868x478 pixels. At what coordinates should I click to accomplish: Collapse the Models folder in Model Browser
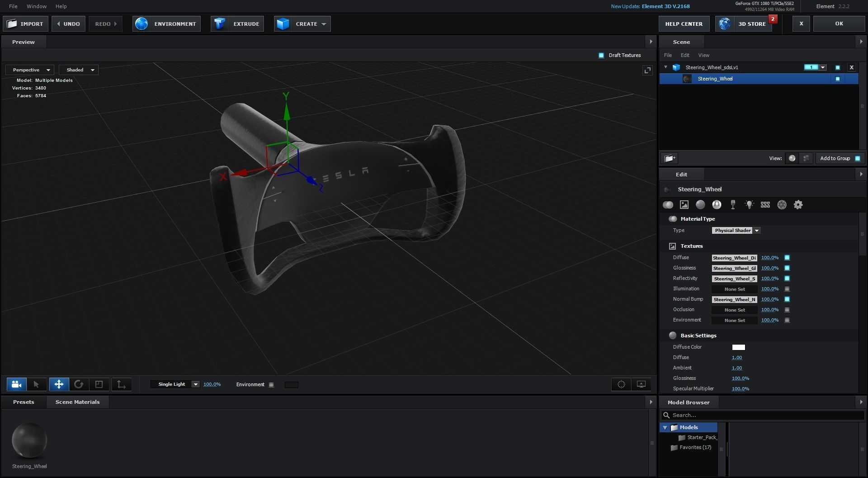coord(665,427)
